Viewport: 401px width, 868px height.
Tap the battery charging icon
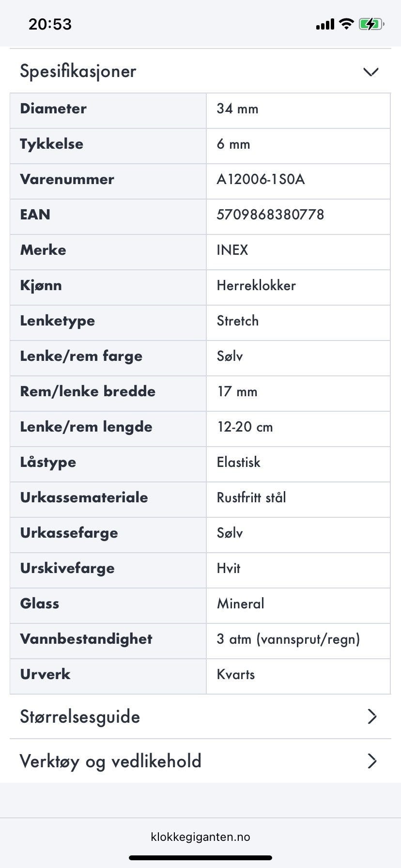[x=371, y=24]
